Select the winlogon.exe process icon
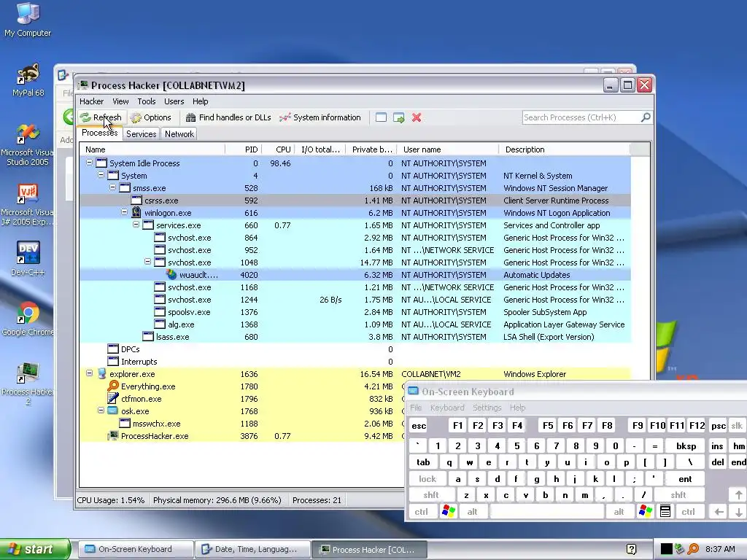 pos(136,212)
